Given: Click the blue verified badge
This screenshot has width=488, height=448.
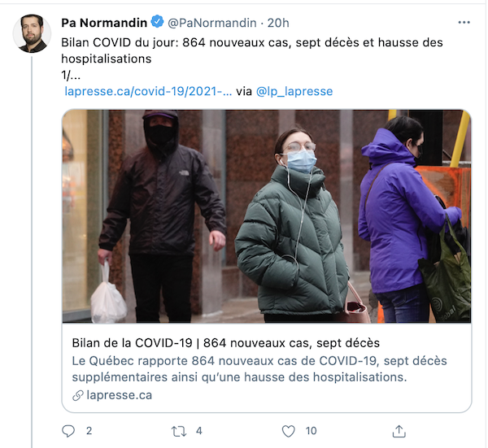Looking at the screenshot, I should pyautogui.click(x=157, y=22).
